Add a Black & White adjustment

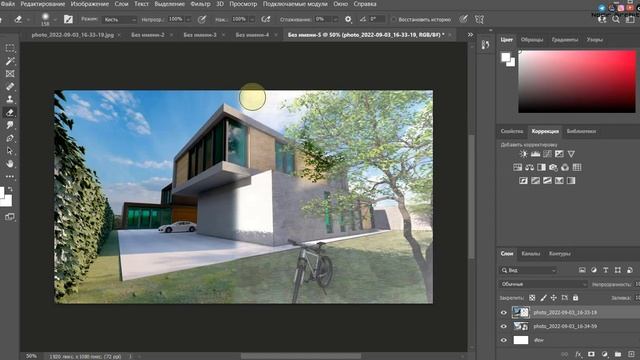pos(541,167)
